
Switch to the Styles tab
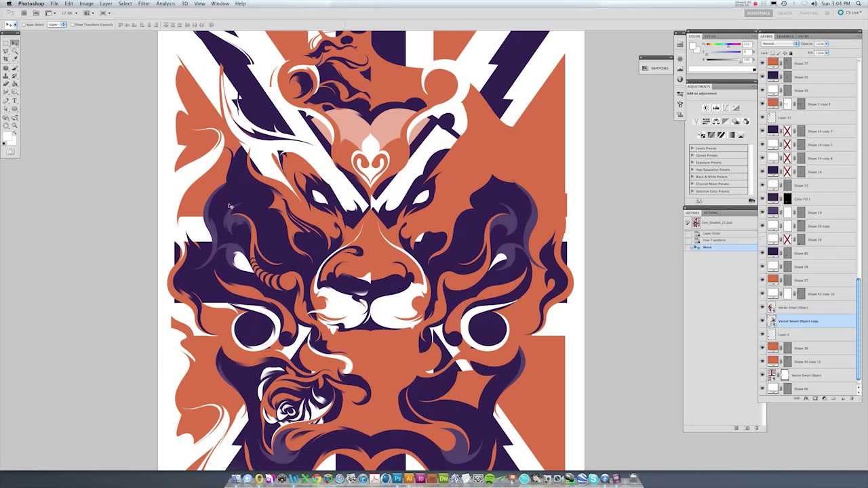click(x=710, y=37)
